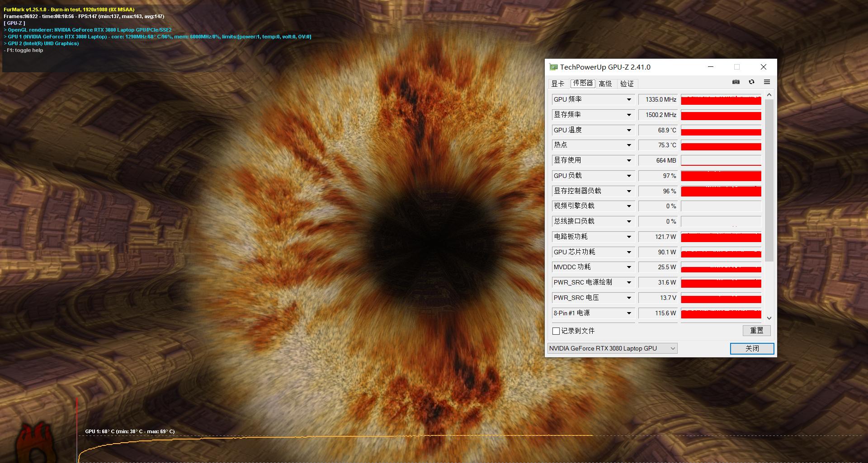The width and height of the screenshot is (868, 463).
Task: Click the 68.9 °C temperature value
Action: tap(658, 130)
